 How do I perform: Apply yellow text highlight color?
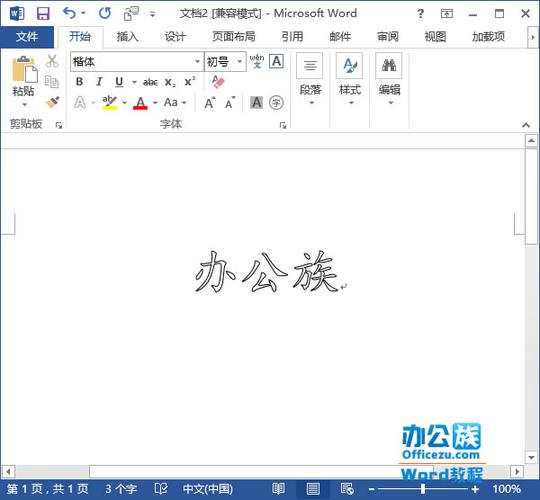click(x=110, y=103)
